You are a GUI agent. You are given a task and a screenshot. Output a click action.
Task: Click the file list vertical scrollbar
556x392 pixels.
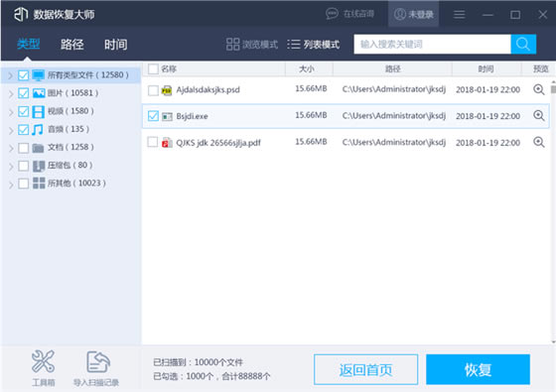tap(553, 212)
